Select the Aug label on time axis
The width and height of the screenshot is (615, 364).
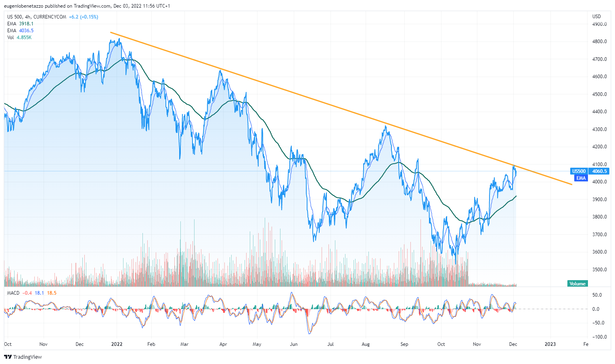point(366,344)
